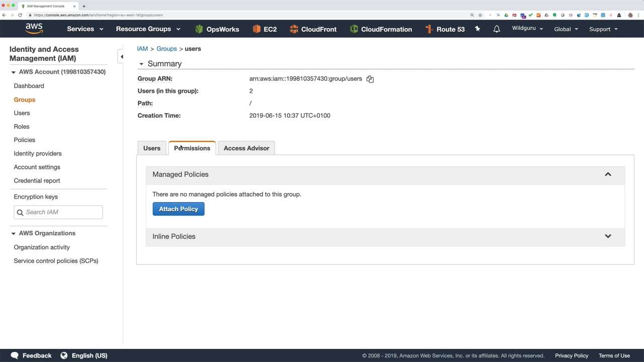Image resolution: width=644 pixels, height=362 pixels.
Task: Click the Feedback speech bubble icon
Action: (x=15, y=355)
